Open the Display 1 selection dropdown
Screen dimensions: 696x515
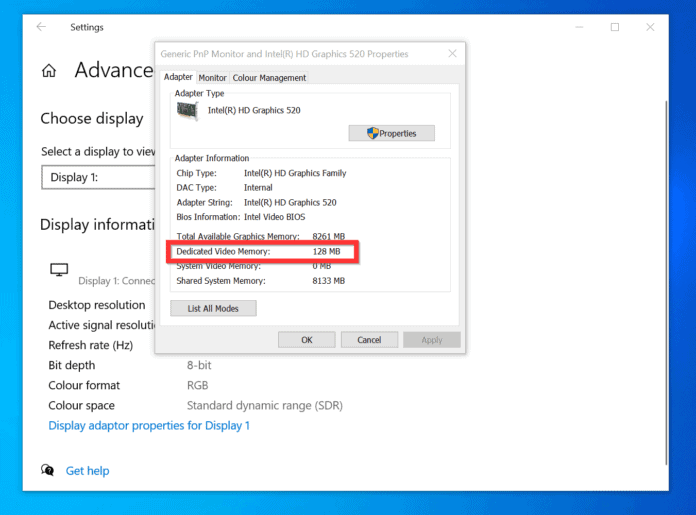(99, 178)
